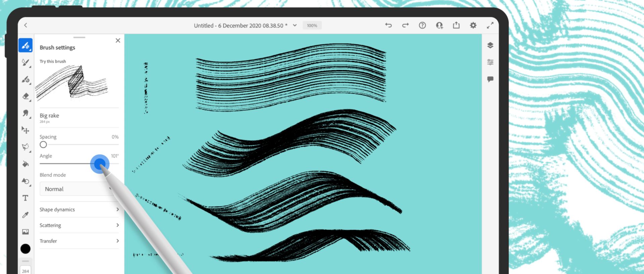
Task: Click the 100% zoom level button
Action: (312, 26)
